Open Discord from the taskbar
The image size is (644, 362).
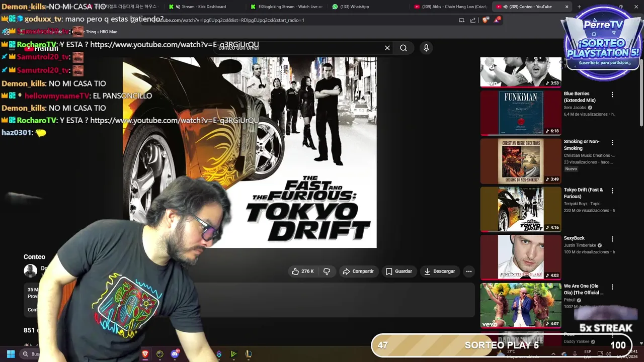(x=175, y=354)
